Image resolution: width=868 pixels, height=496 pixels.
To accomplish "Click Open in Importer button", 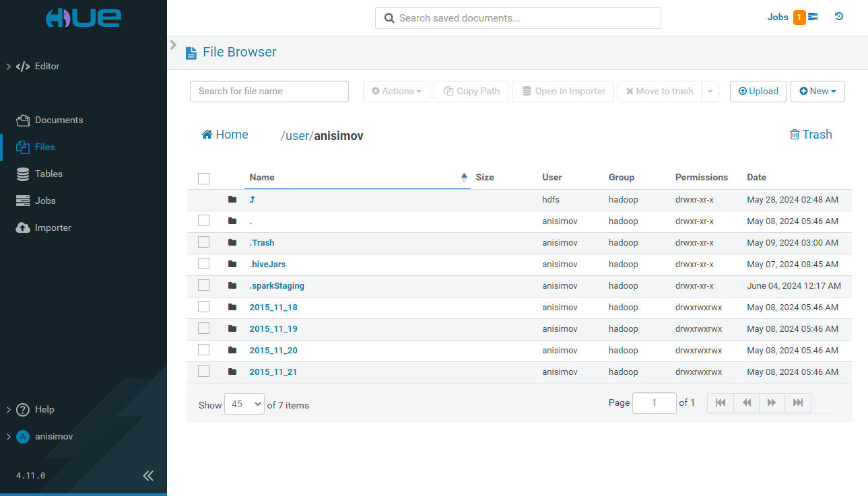I will 563,92.
